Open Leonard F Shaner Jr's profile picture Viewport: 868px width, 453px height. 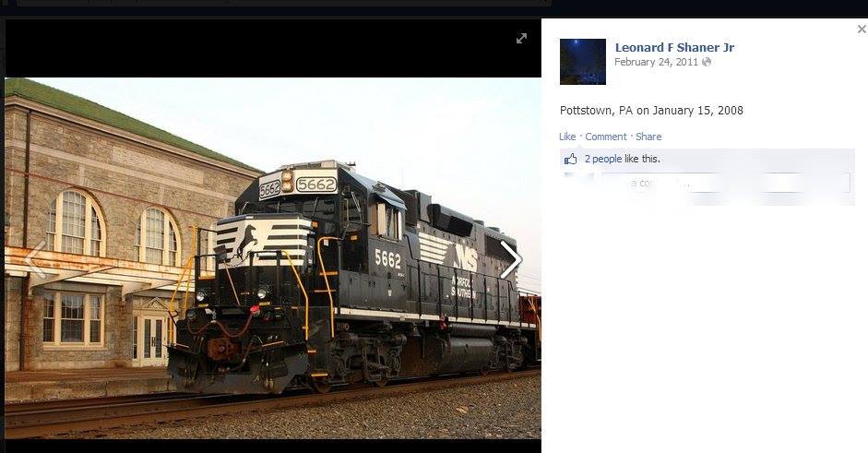click(582, 62)
